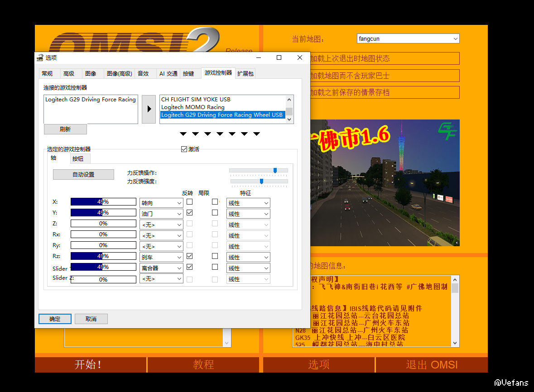Click 开始! in the OMSI launcher
Viewport: 534px width, 392px height.
coord(90,364)
